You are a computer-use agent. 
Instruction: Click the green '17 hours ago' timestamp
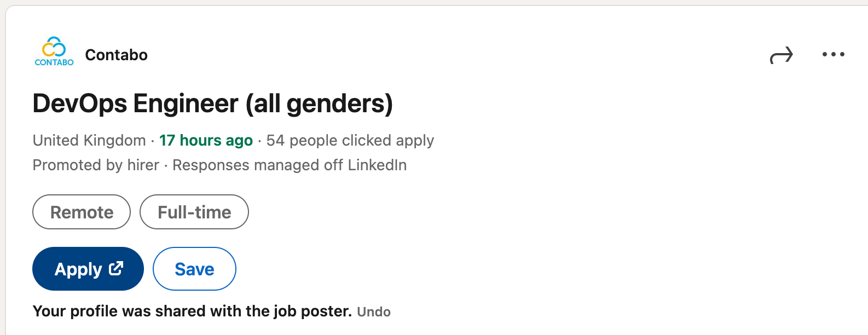coord(206,141)
